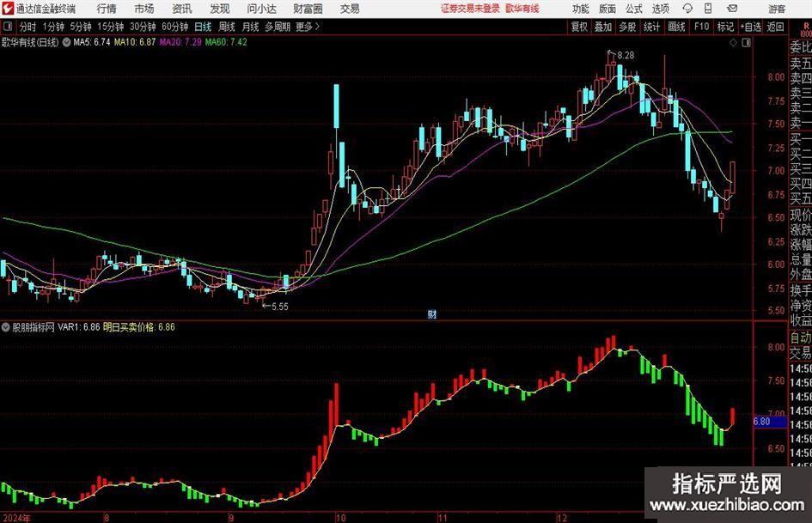Click the 8.28 high price marker
This screenshot has height=523, width=812.
coord(626,55)
